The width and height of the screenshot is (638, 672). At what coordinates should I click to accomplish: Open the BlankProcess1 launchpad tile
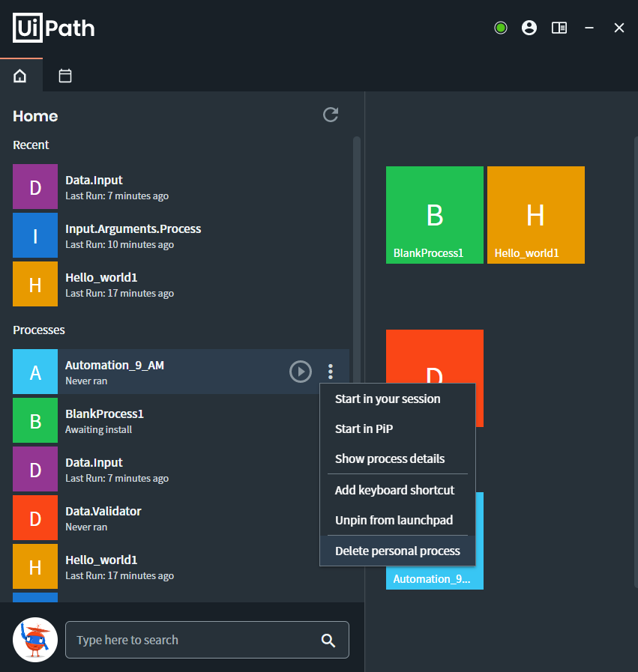[435, 214]
